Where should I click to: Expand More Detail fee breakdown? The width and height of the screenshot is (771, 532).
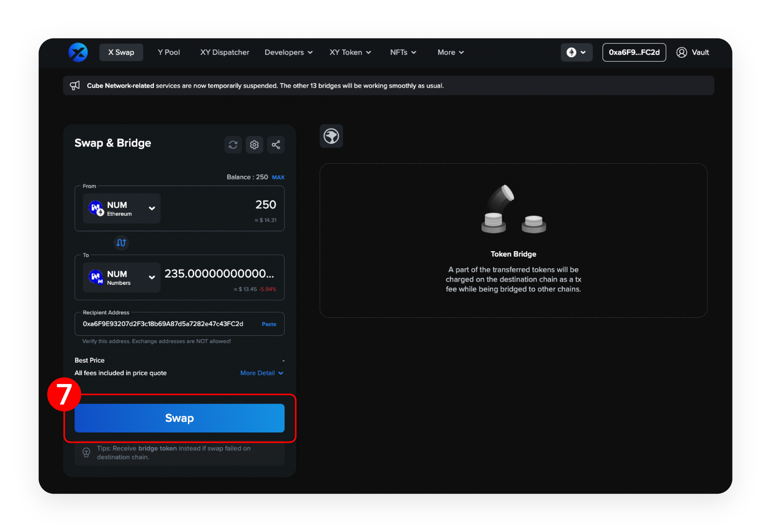pos(262,373)
